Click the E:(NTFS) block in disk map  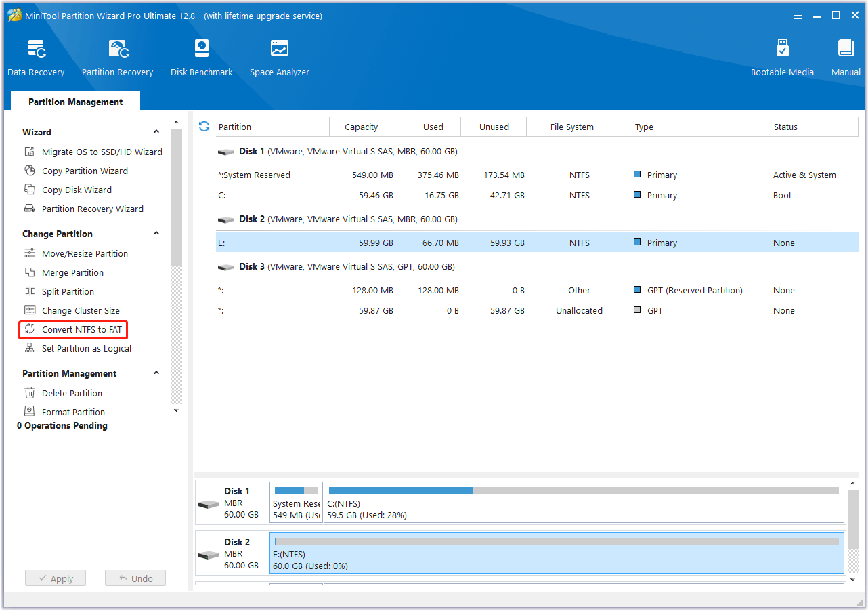(557, 553)
